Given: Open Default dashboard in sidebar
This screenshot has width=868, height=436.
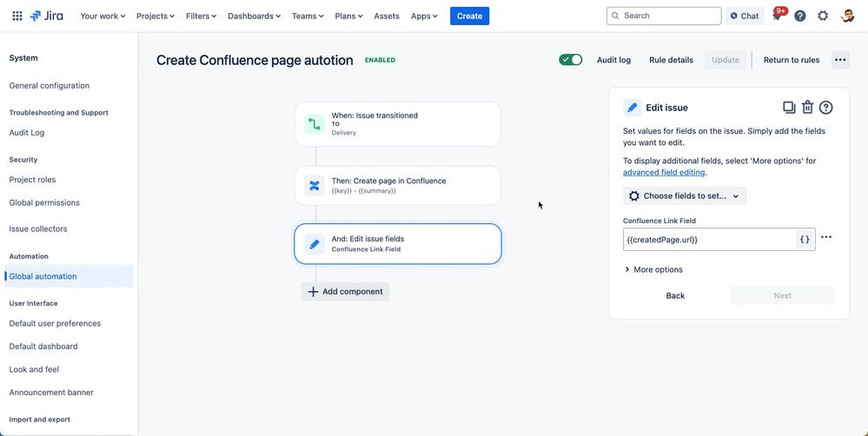Looking at the screenshot, I should tap(43, 347).
